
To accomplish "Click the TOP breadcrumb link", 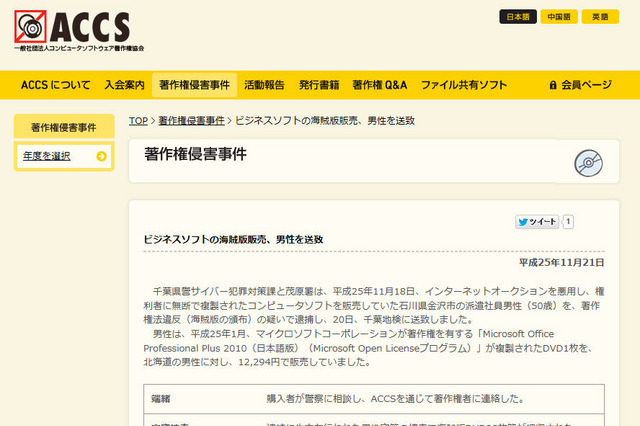I will coord(138,121).
